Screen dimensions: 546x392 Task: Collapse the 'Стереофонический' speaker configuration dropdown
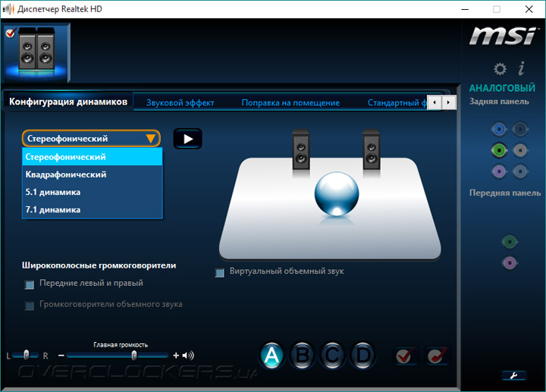[91, 139]
